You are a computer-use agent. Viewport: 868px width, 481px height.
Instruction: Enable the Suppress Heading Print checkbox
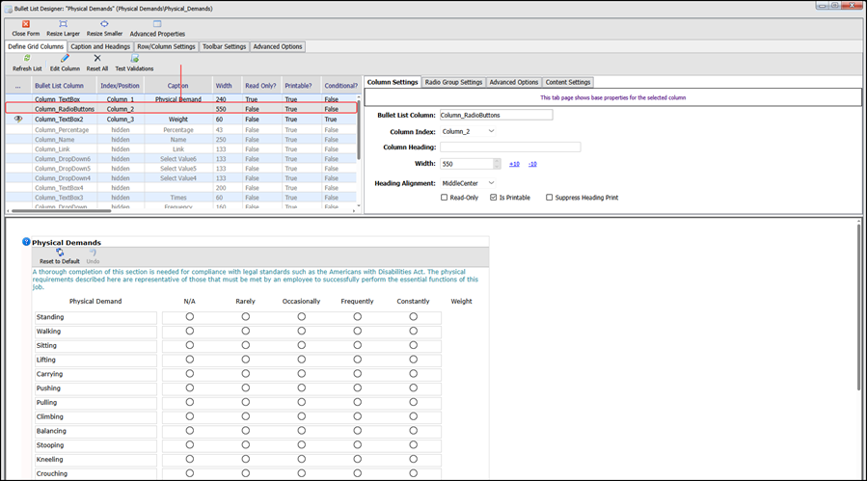pyautogui.click(x=549, y=197)
